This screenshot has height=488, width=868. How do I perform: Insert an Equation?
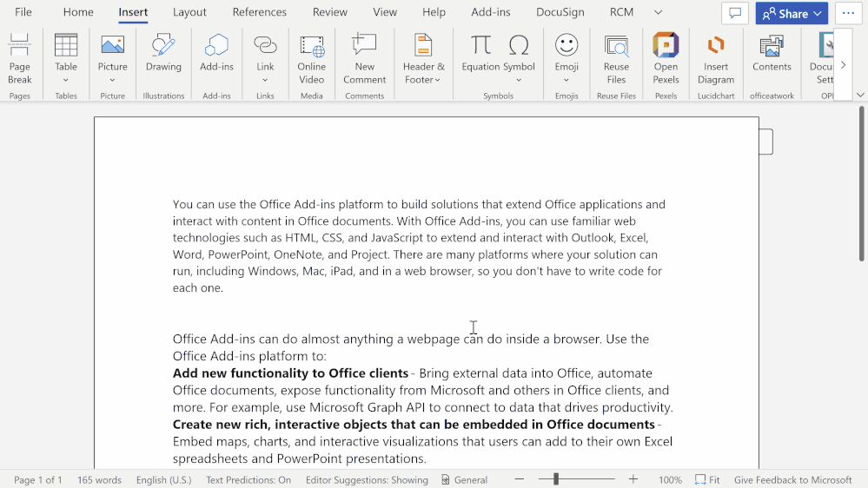480,53
